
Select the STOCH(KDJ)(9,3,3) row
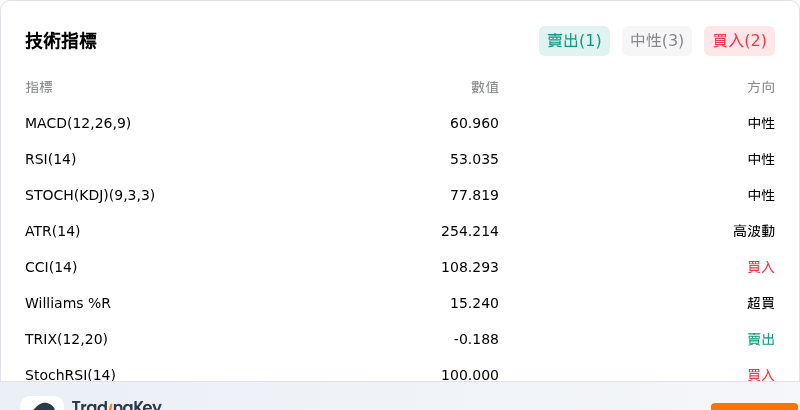400,195
